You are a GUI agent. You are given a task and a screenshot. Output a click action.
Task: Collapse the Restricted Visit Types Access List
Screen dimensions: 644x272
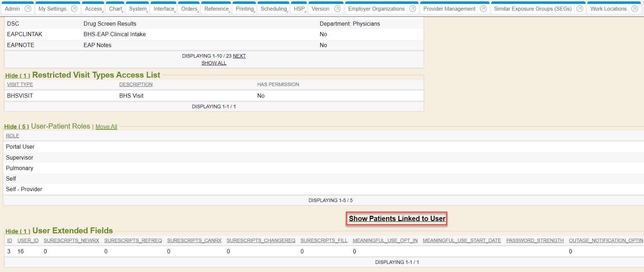click(17, 76)
